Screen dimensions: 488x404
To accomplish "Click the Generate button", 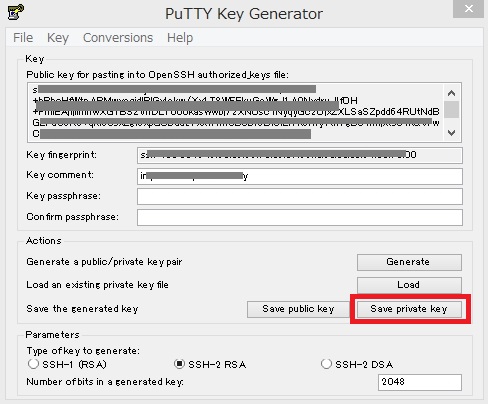I will point(409,262).
